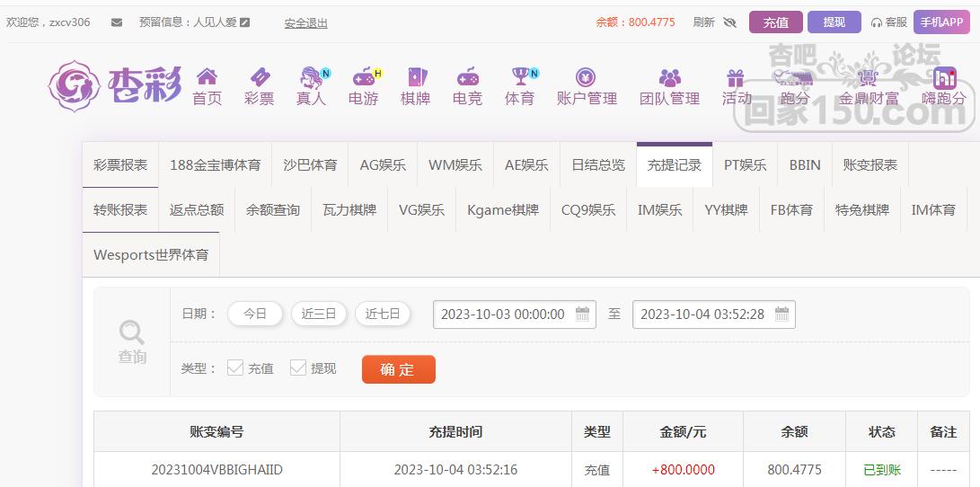The width and height of the screenshot is (980, 487).
Task: Toggle the 提现 type checkbox
Action: point(297,367)
